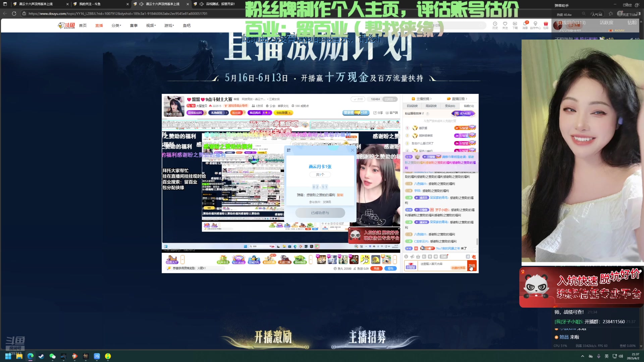Expand the 视频 dropdown in navigation
644x362 pixels.
tap(151, 25)
